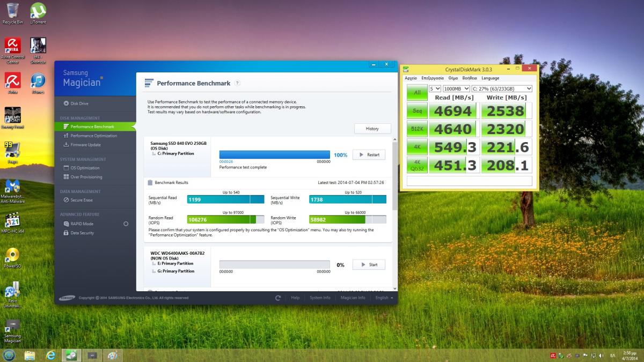Open the Paint taskbar button
The width and height of the screenshot is (644, 362).
[113, 355]
